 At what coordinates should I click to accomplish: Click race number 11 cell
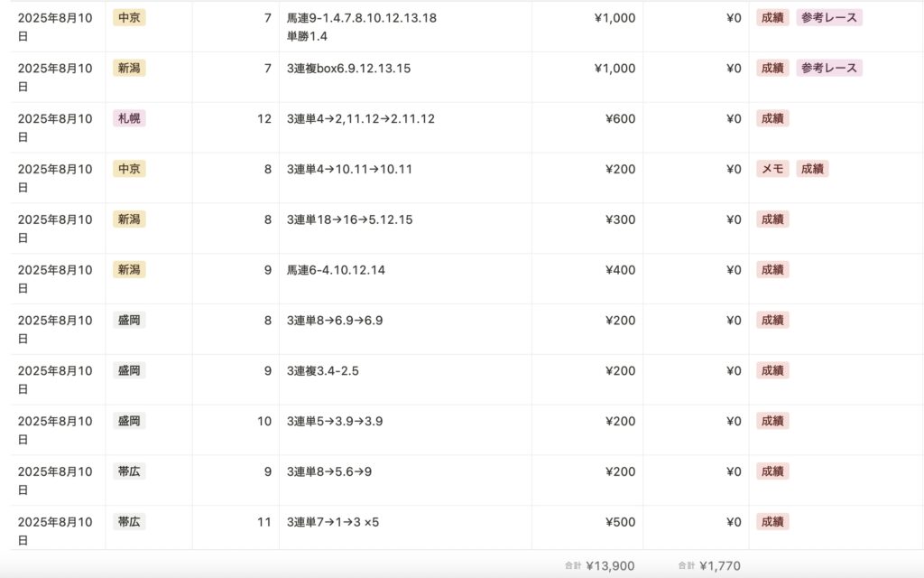pos(236,527)
